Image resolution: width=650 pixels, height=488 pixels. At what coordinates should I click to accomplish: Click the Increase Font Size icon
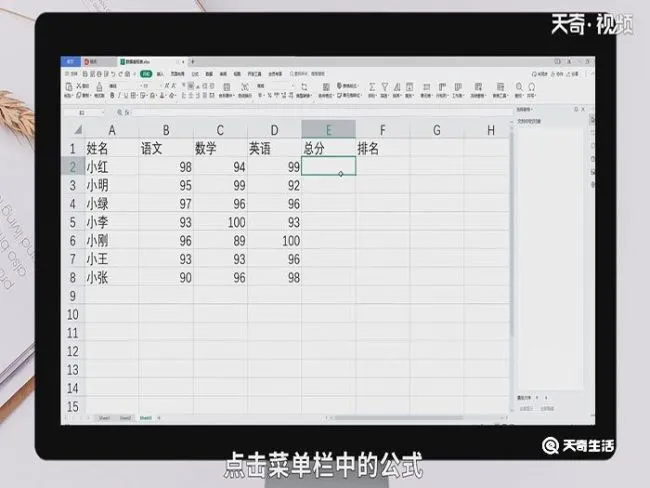tap(167, 86)
